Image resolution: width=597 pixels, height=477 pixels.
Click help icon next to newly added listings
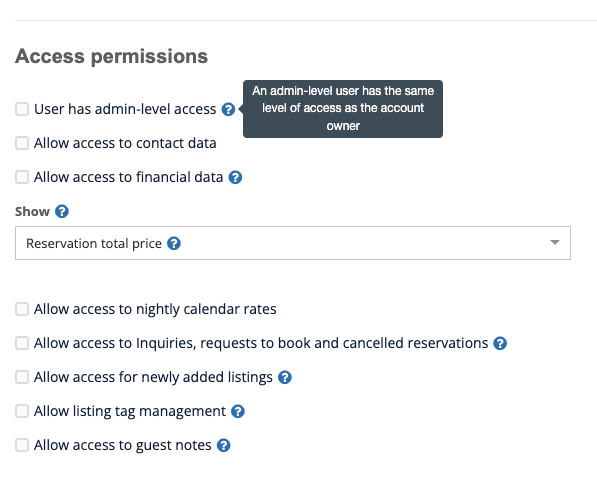[x=285, y=377]
